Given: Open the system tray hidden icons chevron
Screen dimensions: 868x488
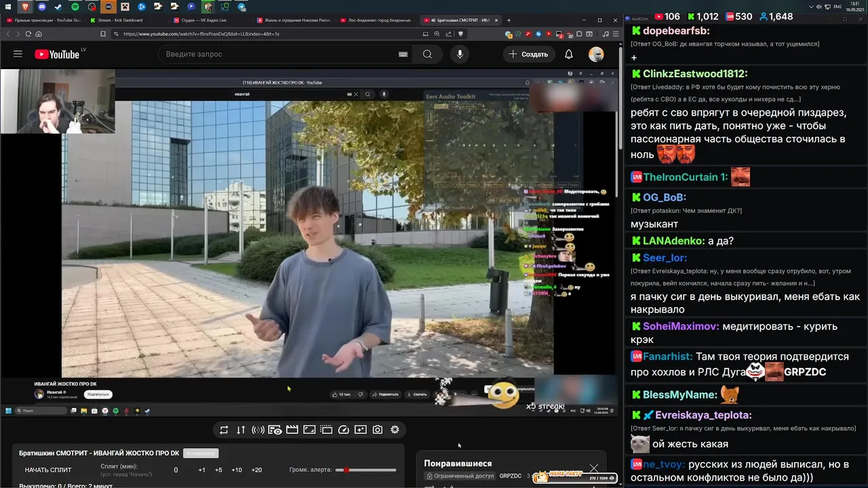Looking at the screenshot, I should (x=812, y=7).
